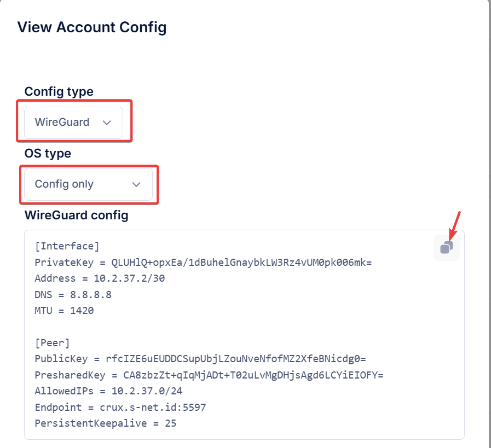491x448 pixels.
Task: Click the [Interface] section header text
Action: [67, 246]
